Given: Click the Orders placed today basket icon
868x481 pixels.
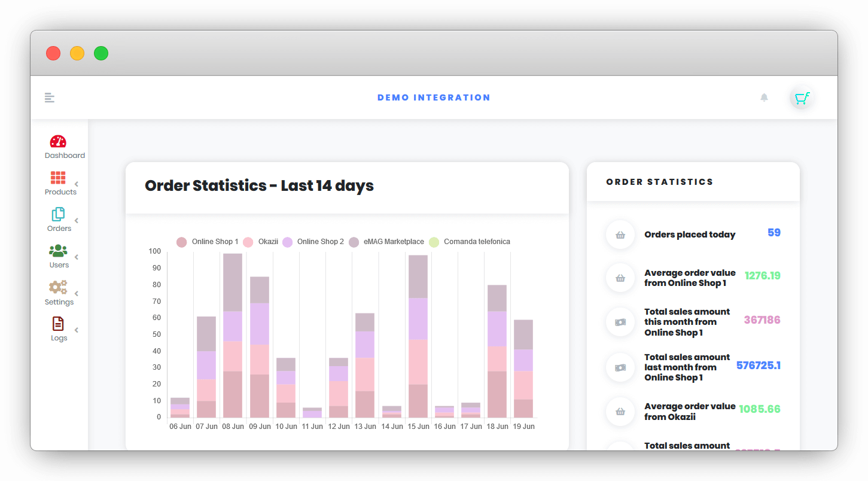Looking at the screenshot, I should [x=620, y=235].
